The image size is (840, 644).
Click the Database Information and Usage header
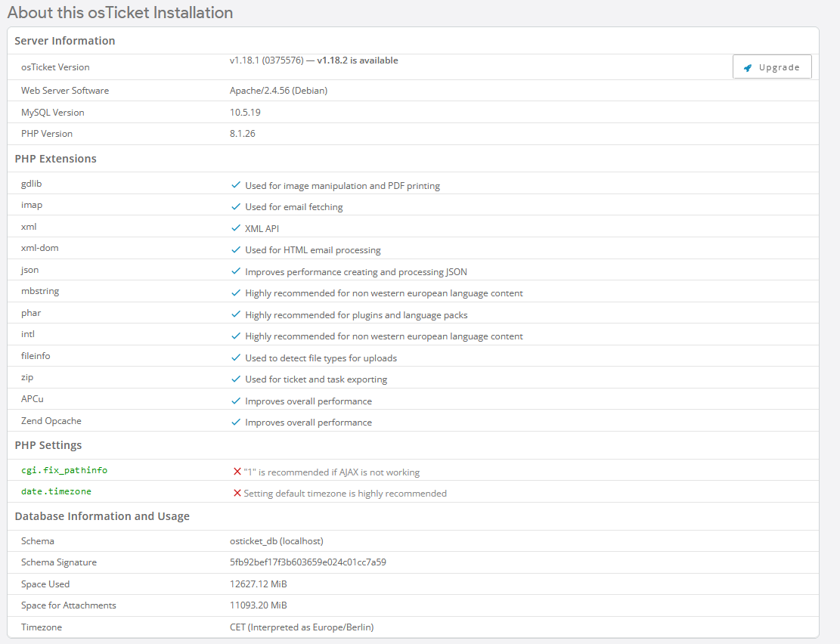(102, 516)
